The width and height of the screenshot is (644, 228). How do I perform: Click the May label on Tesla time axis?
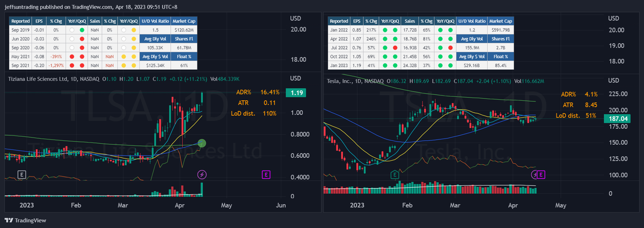coord(560,205)
